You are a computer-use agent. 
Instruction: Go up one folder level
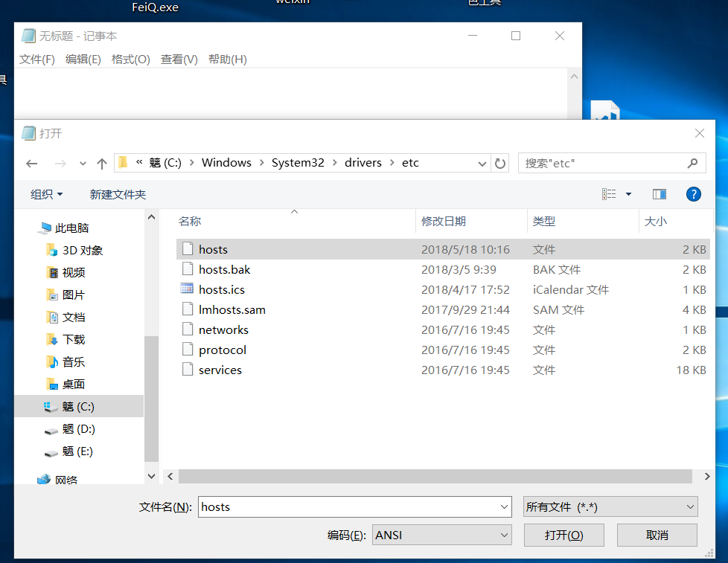click(102, 163)
